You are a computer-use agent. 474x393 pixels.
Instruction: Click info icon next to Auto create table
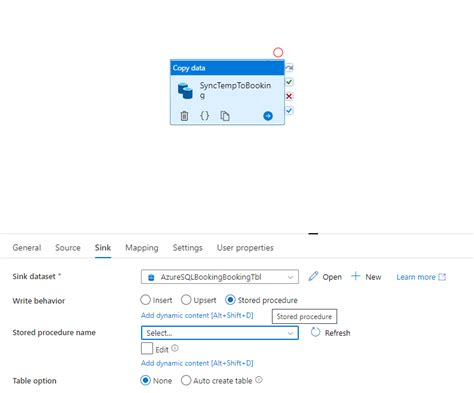(x=259, y=380)
